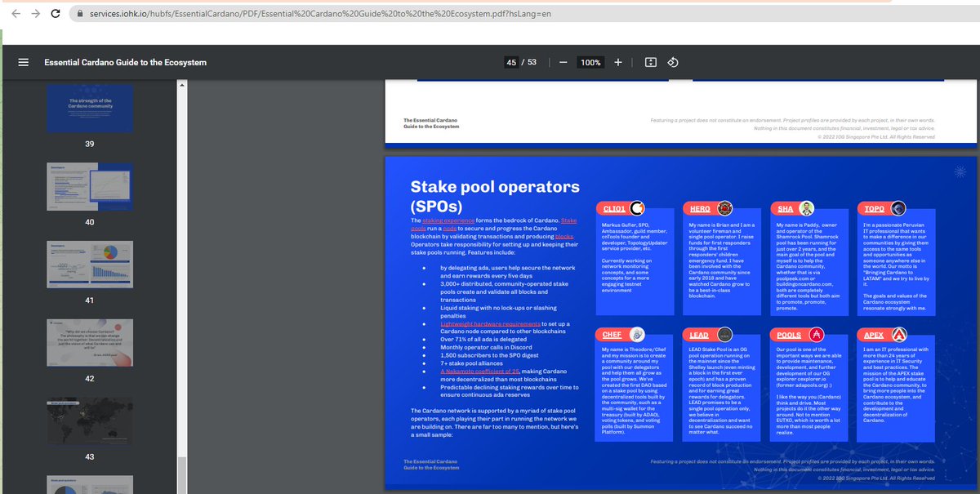The image size is (980, 494).
Task: Click the POOLS pool logo
Action: (815, 334)
